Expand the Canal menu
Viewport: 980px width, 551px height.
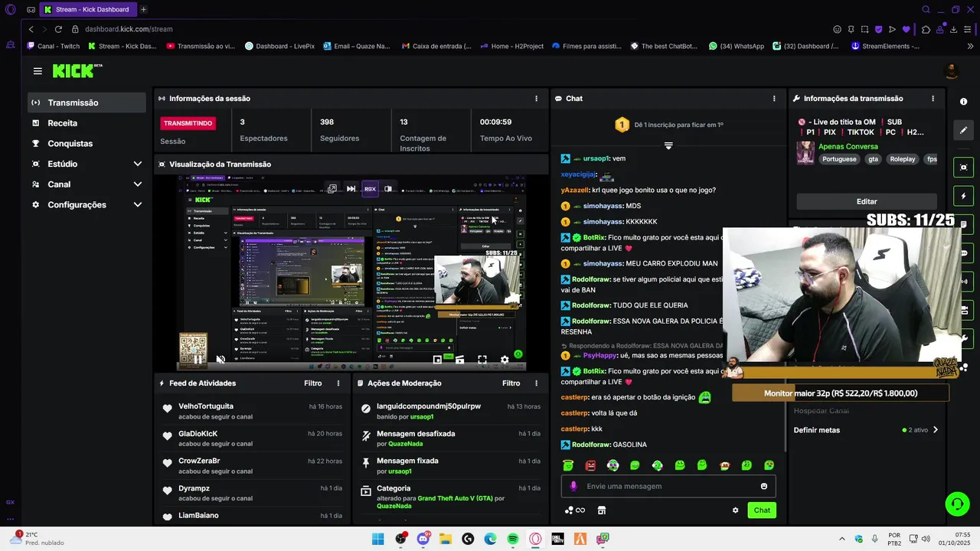(x=138, y=184)
